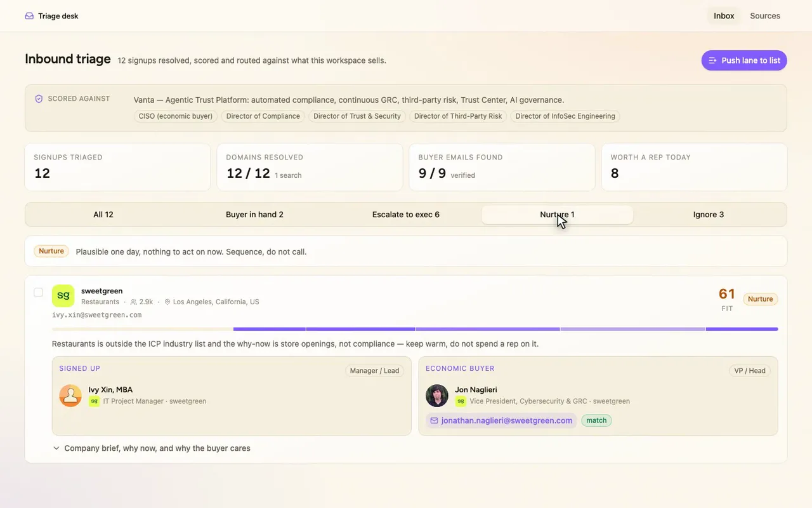This screenshot has width=812, height=508.
Task: Click the Nurture label in the lane description
Action: click(x=51, y=251)
